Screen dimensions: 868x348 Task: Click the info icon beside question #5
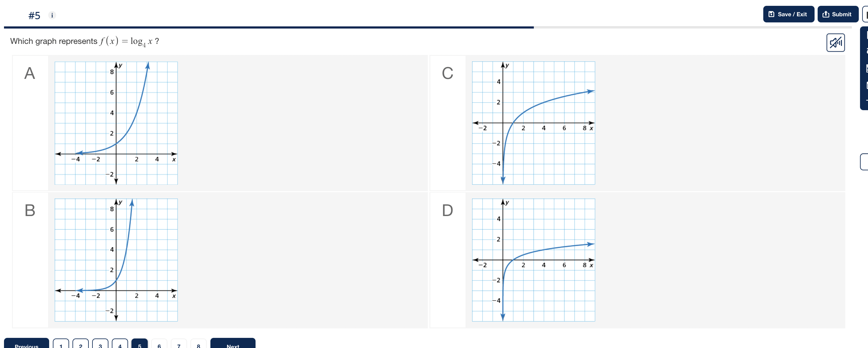pyautogui.click(x=53, y=15)
